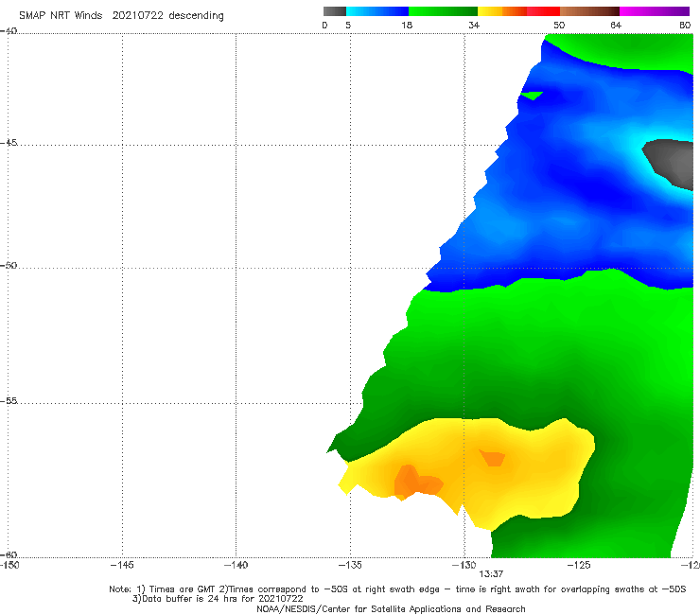The height and width of the screenshot is (615, 700).
Task: Click the longitude label '-135'
Action: 350,565
